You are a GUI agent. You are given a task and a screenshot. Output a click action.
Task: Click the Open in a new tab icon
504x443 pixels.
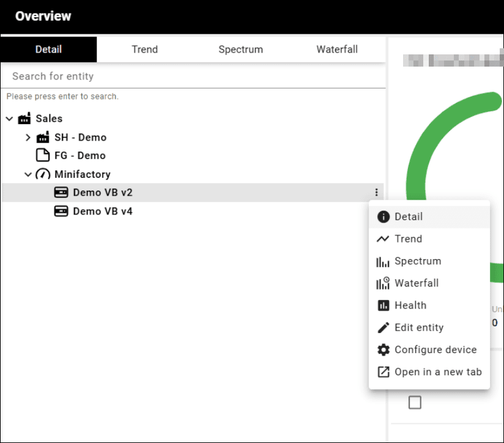pyautogui.click(x=383, y=372)
